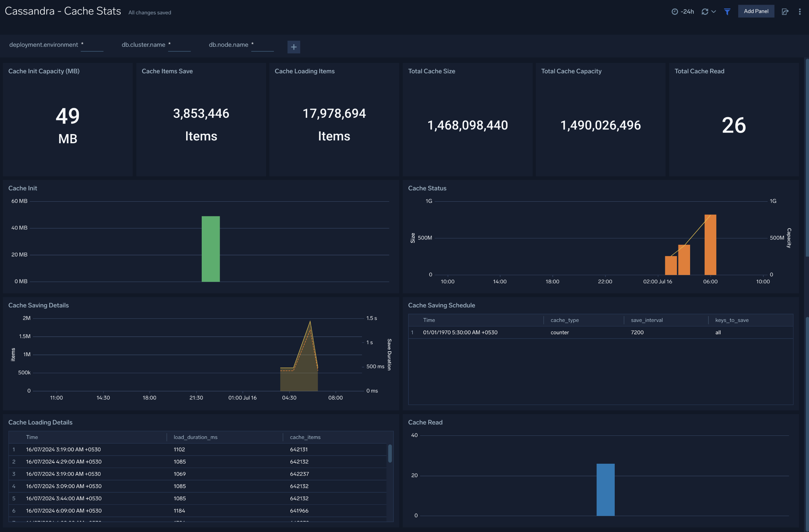Click the refresh dashboard icon
Screen dimensions: 809x532
point(705,12)
